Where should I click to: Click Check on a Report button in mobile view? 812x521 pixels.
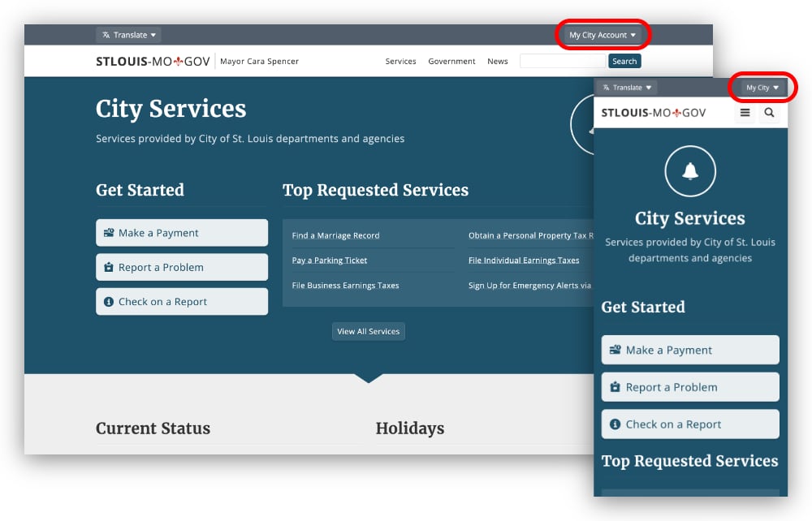689,424
